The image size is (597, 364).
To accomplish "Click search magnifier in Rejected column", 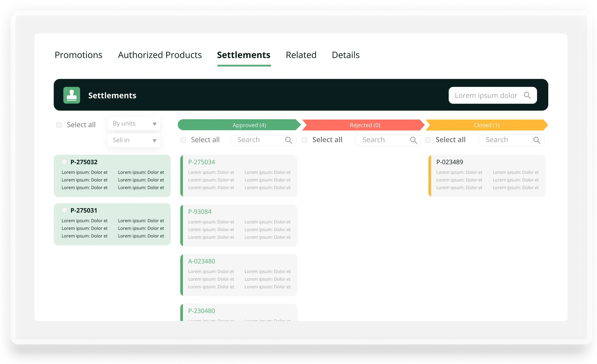I will [x=413, y=140].
